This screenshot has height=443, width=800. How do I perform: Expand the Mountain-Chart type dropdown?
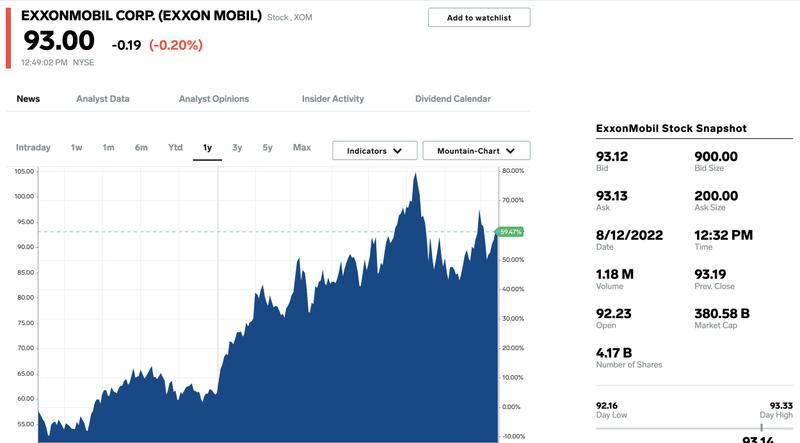[477, 151]
